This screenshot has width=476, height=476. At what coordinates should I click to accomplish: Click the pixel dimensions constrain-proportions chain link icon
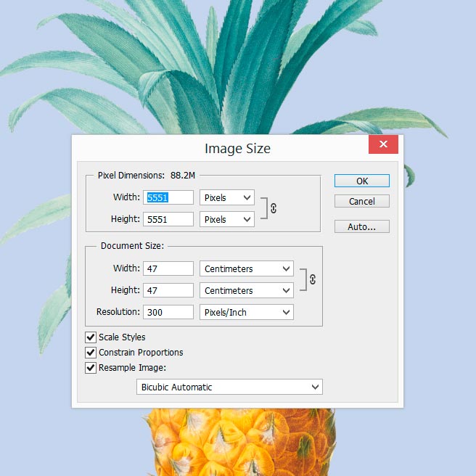click(273, 208)
